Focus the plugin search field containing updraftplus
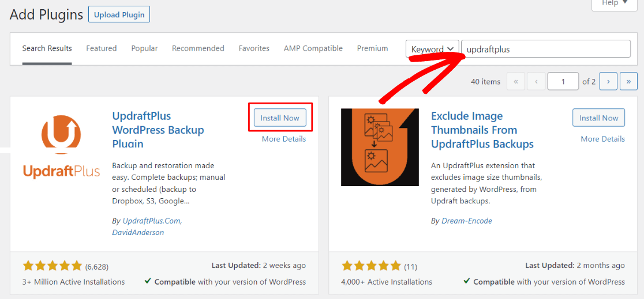This screenshot has width=644, height=299. click(x=546, y=49)
